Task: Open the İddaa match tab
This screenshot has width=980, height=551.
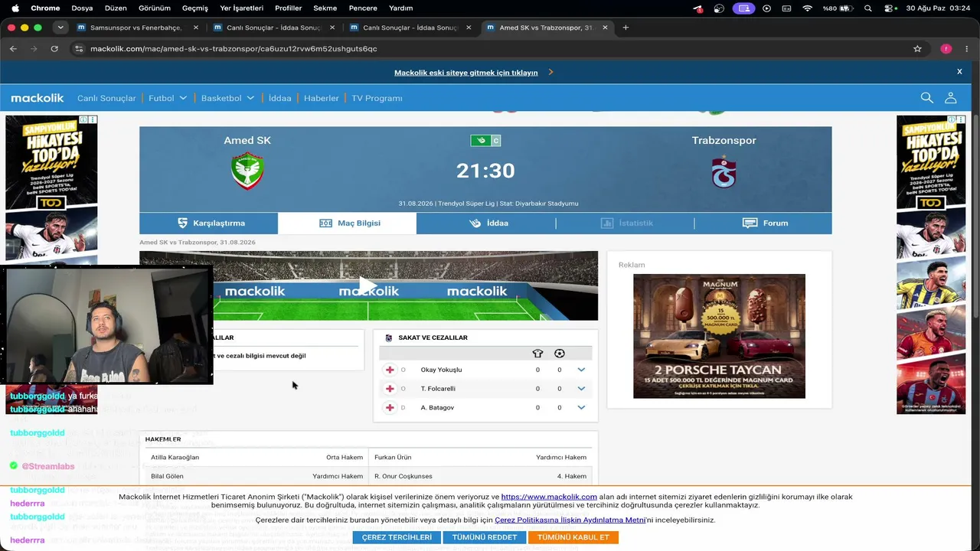Action: [486, 223]
